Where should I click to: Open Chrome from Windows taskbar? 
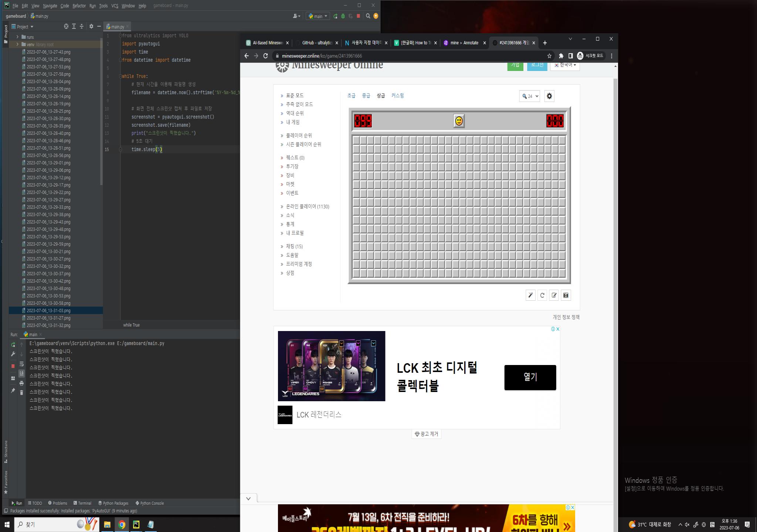click(122, 525)
